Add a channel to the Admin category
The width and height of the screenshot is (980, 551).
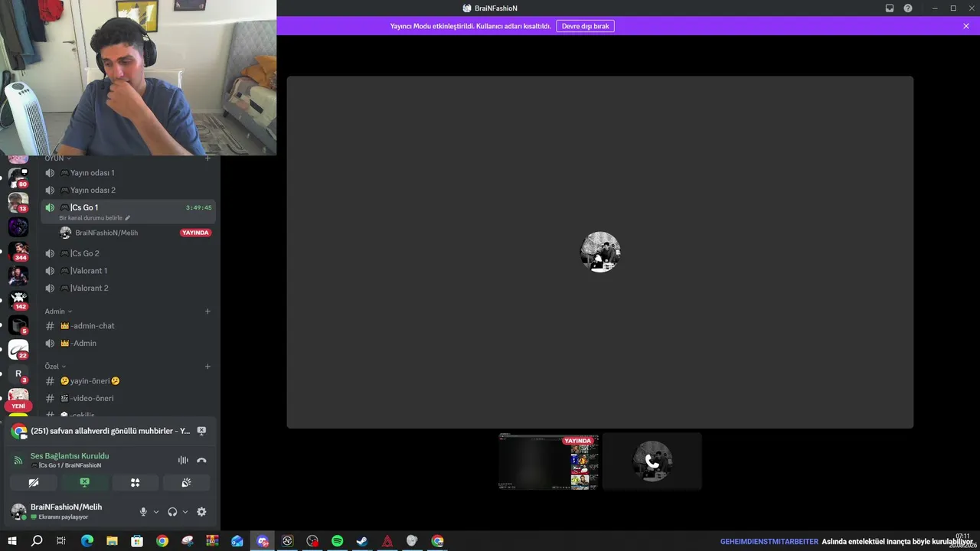click(207, 311)
